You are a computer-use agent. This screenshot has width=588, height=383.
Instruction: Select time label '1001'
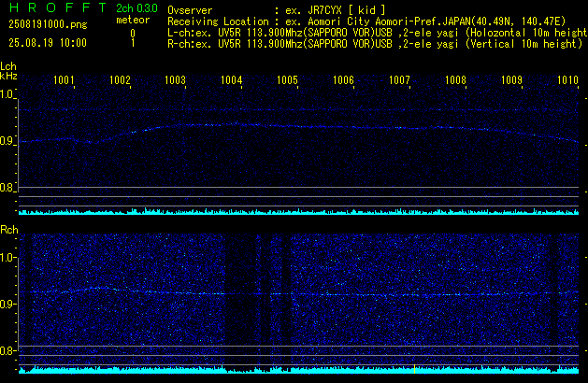point(64,80)
